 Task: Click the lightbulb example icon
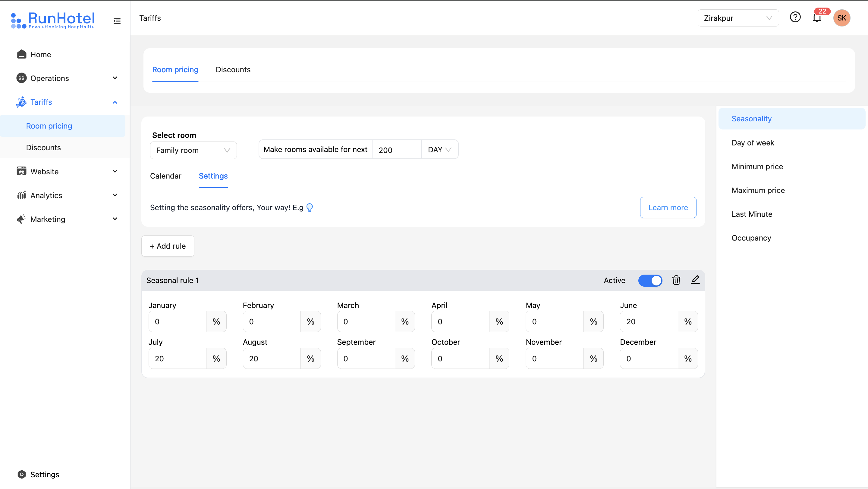[310, 207]
